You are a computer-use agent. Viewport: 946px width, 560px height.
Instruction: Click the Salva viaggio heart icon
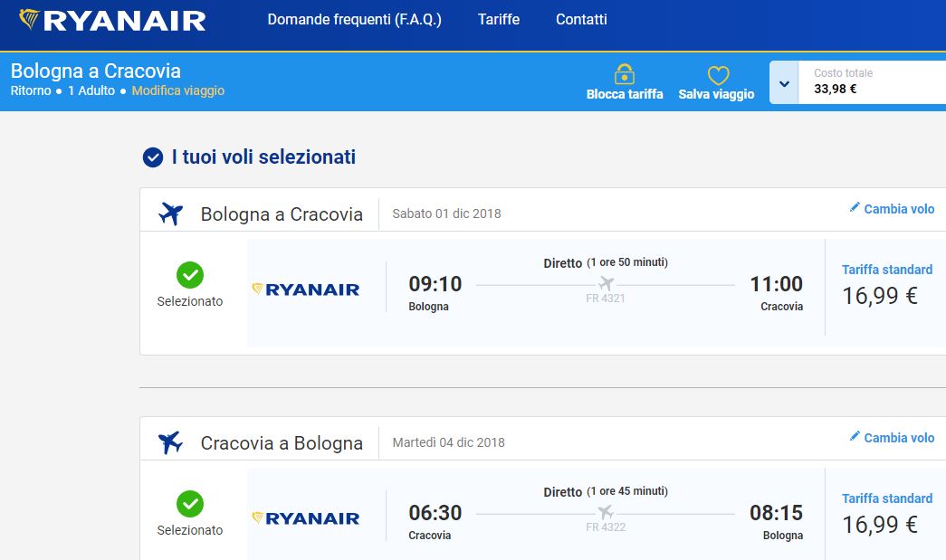tap(718, 75)
